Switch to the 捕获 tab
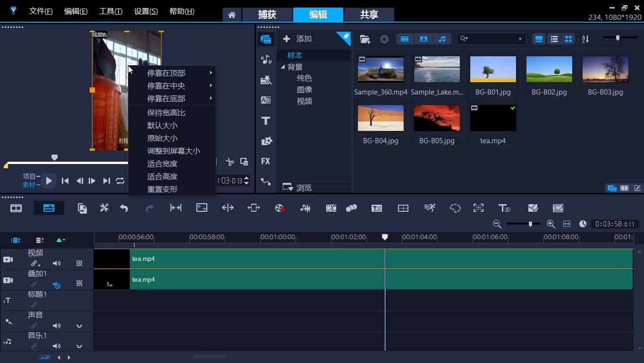 point(267,15)
